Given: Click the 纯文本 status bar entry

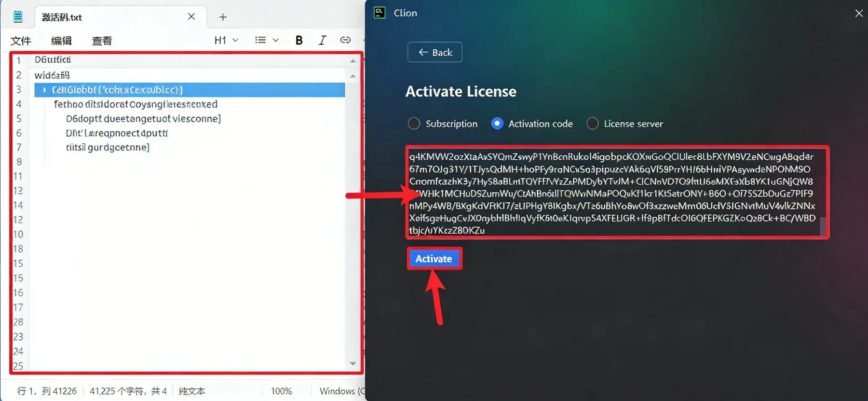Looking at the screenshot, I should tap(192, 391).
